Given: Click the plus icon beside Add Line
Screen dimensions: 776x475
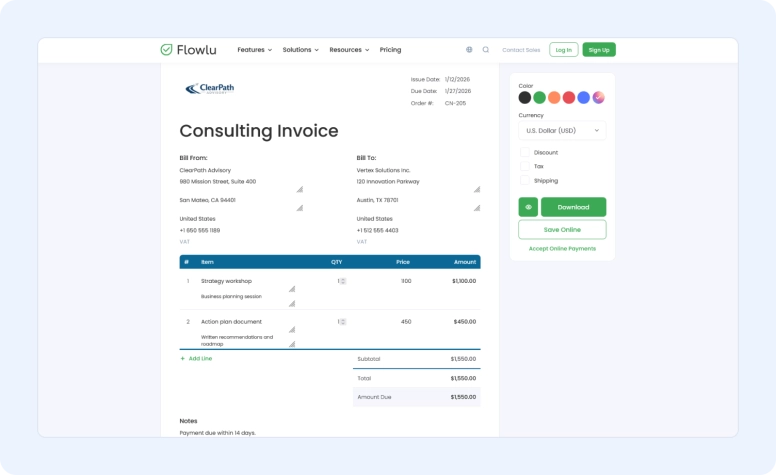Looking at the screenshot, I should (183, 358).
